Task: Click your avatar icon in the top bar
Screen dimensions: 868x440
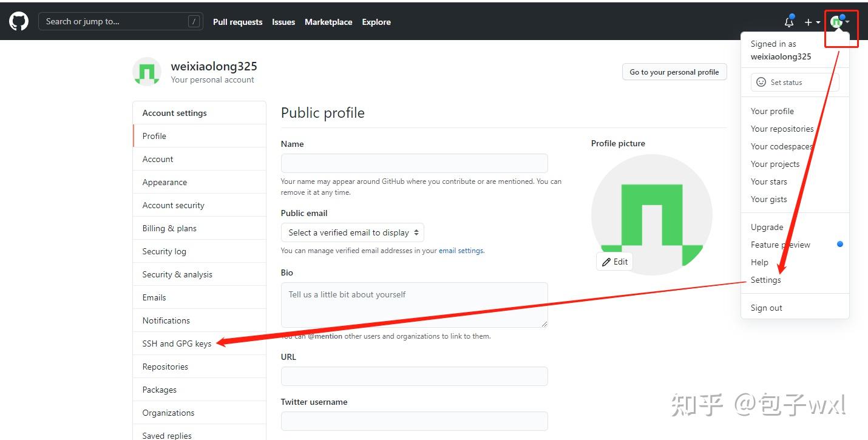Action: click(x=838, y=21)
